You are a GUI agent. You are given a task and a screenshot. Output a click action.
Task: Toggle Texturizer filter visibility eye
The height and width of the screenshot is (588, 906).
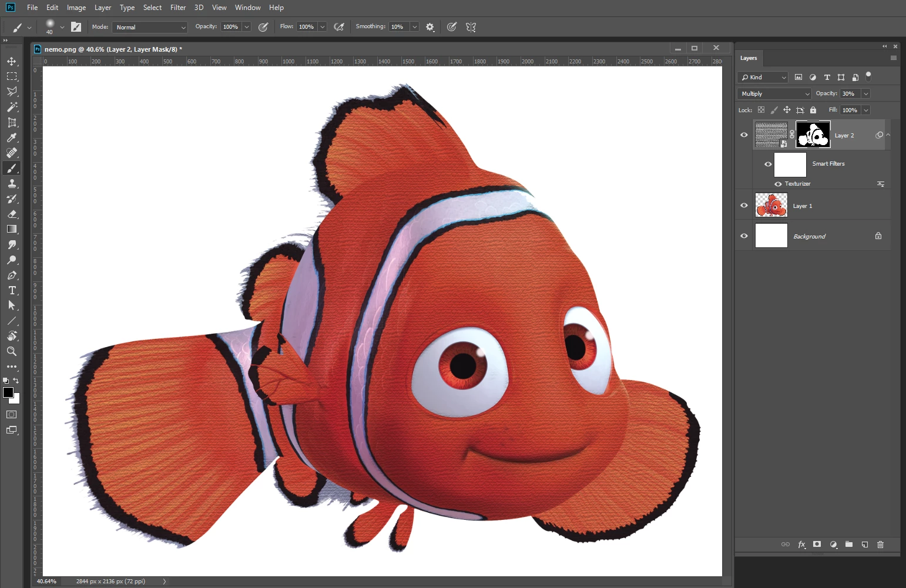click(x=778, y=184)
